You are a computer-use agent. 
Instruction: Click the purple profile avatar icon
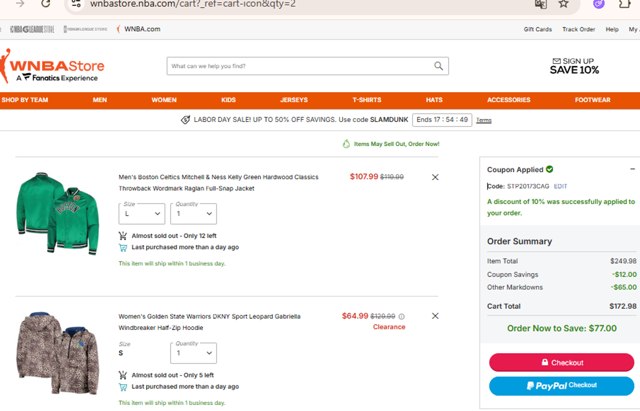[598, 4]
